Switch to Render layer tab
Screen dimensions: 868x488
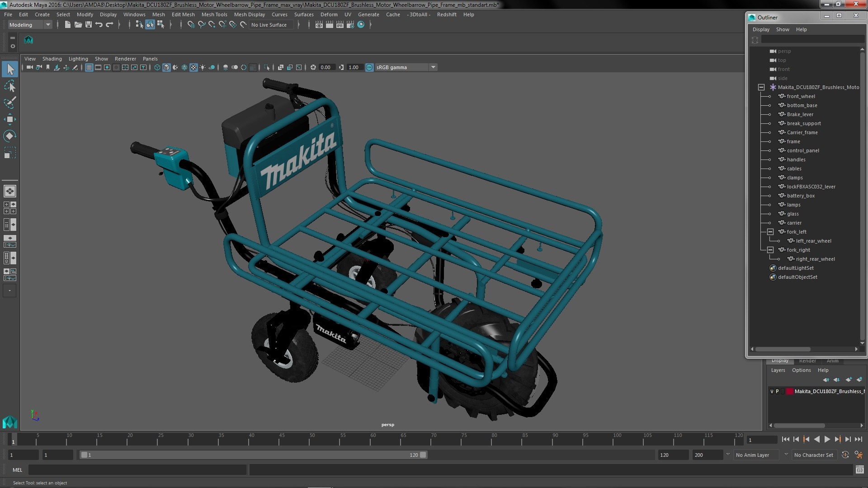coord(807,361)
